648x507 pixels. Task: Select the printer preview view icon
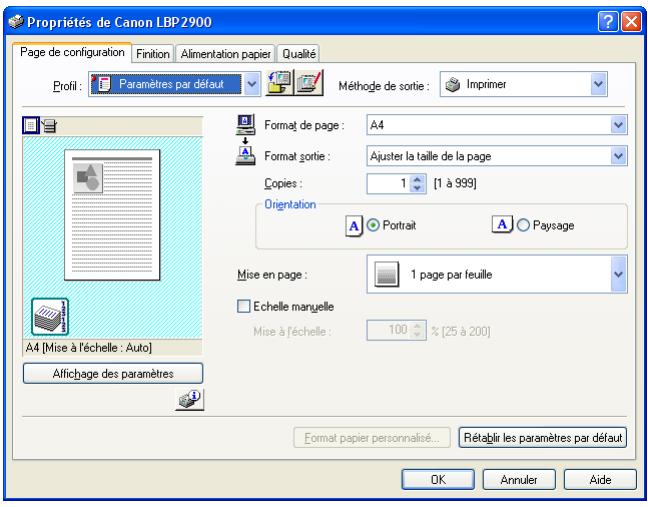49,126
